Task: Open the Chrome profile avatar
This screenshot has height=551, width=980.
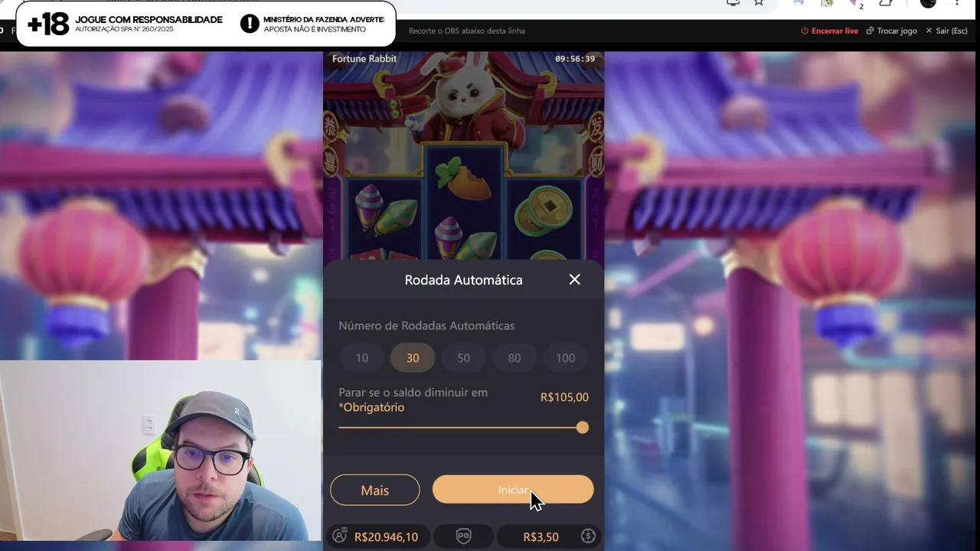Action: pos(928,2)
